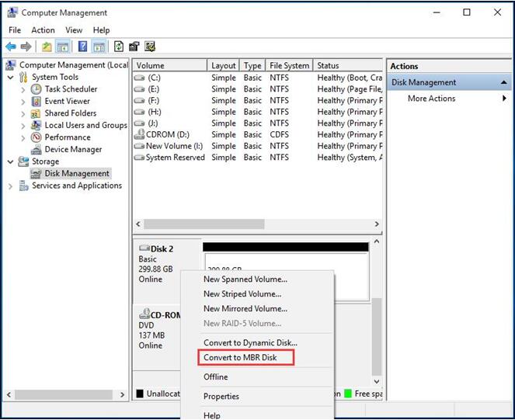Click the Performance icon
515x420 pixels.
[x=37, y=137]
